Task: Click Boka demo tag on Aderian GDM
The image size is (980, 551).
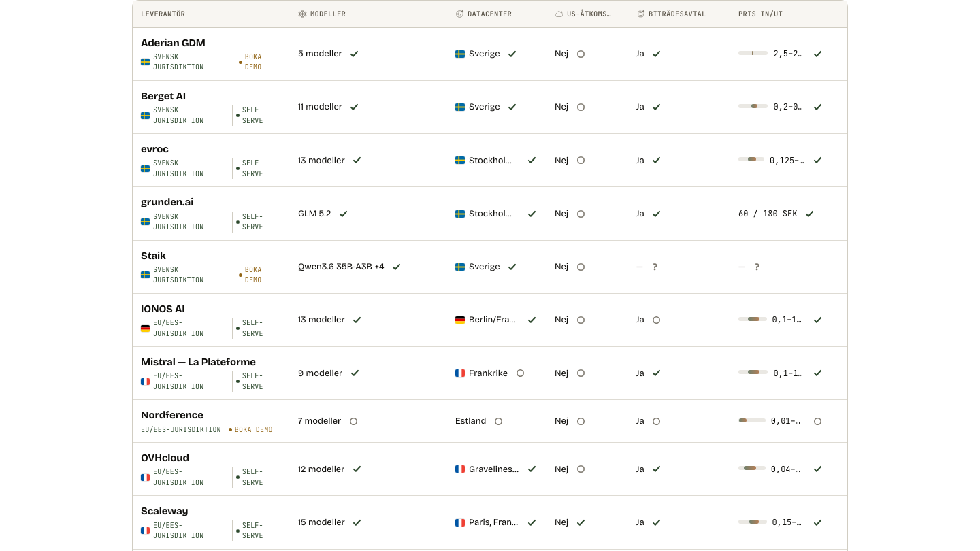Action: click(250, 62)
